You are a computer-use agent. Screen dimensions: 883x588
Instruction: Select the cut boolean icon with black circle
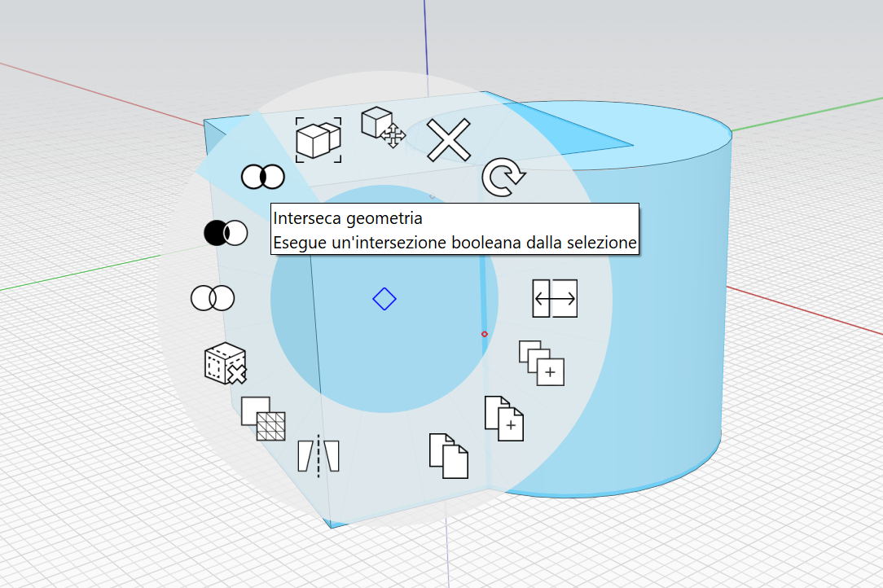click(x=225, y=233)
